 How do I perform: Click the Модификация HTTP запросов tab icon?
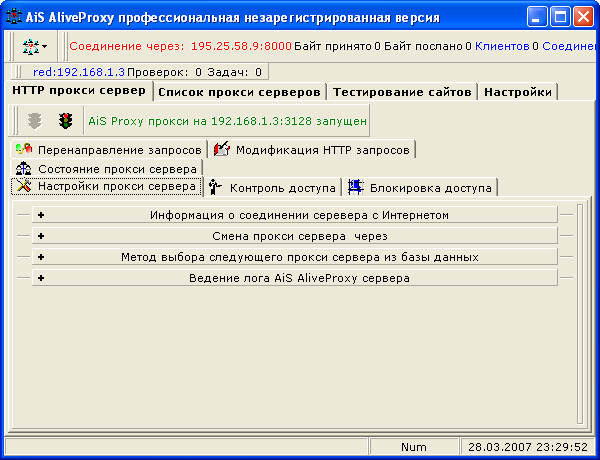[x=222, y=149]
